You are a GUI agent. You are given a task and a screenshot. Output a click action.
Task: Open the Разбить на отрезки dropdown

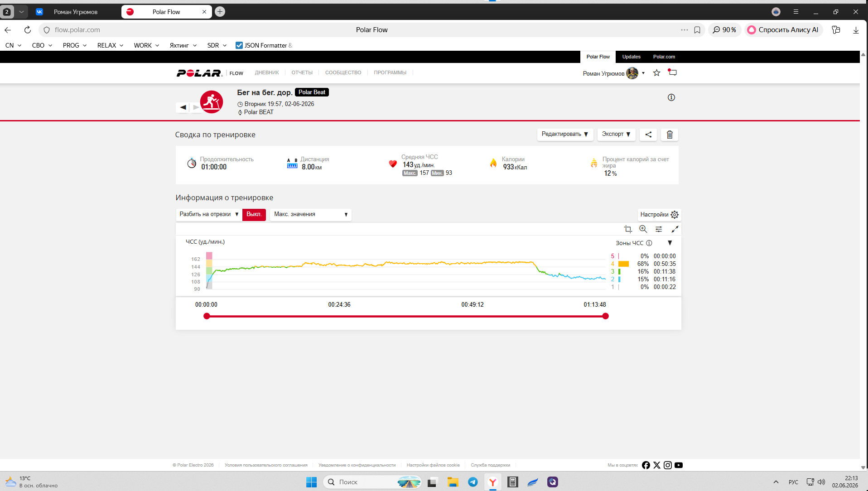click(x=209, y=214)
